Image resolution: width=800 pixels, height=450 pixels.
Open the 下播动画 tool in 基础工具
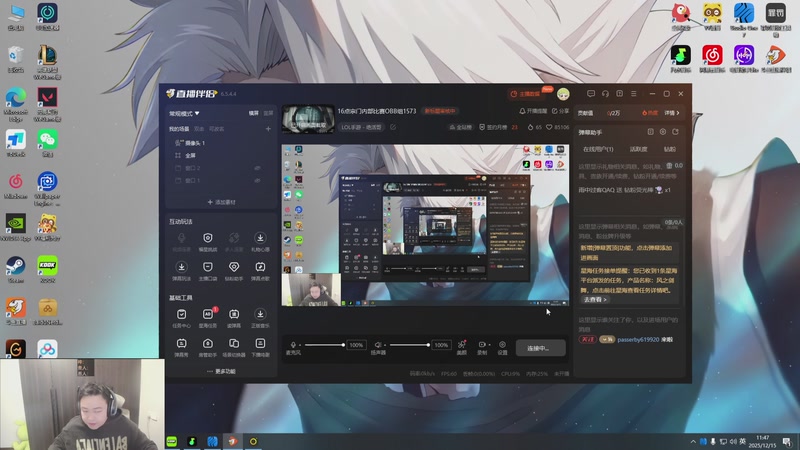[x=260, y=347]
